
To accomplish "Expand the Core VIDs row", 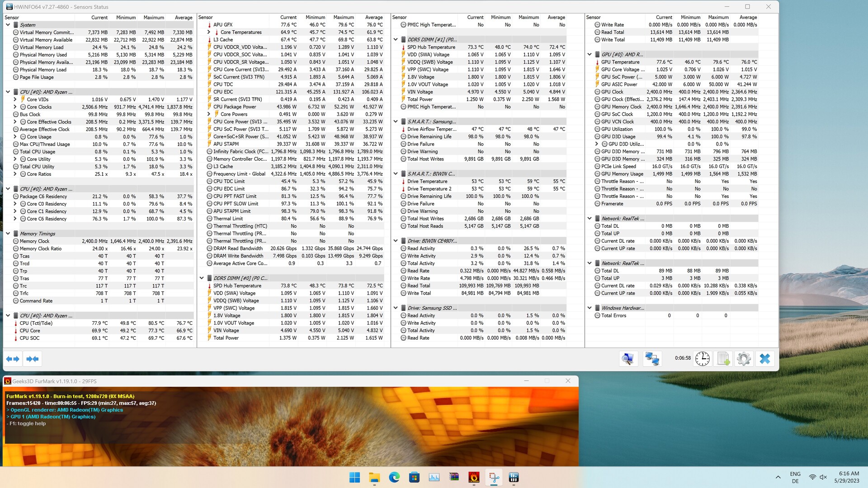I will coord(15,99).
